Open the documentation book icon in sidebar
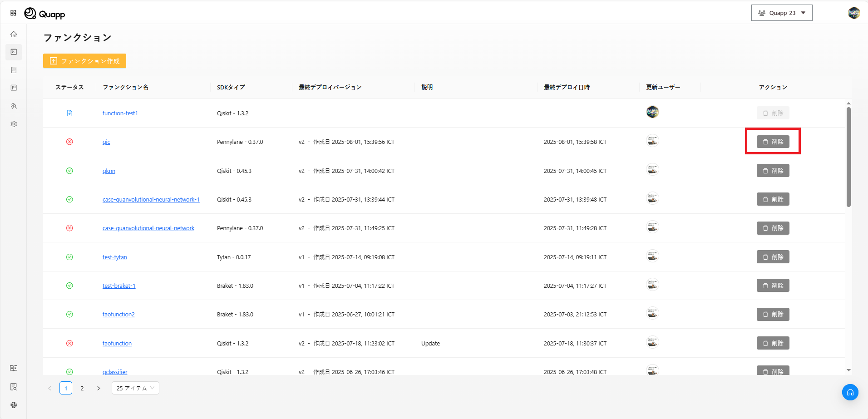The image size is (868, 419). coord(14,368)
